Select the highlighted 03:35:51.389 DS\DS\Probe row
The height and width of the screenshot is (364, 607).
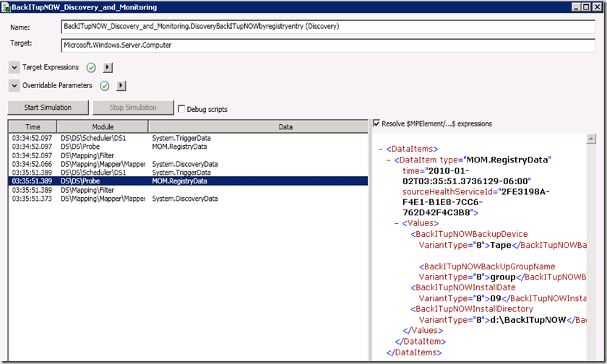point(188,181)
